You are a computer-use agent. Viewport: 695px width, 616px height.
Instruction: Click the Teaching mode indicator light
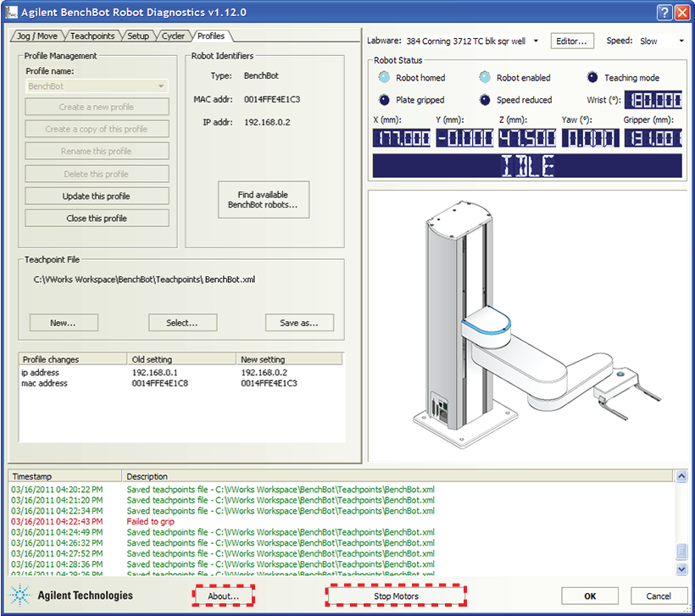[x=592, y=78]
